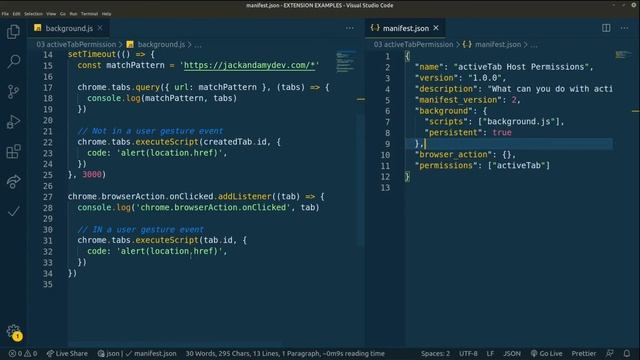Open the Extensions view
Screen dimensions: 640x360
point(13,151)
